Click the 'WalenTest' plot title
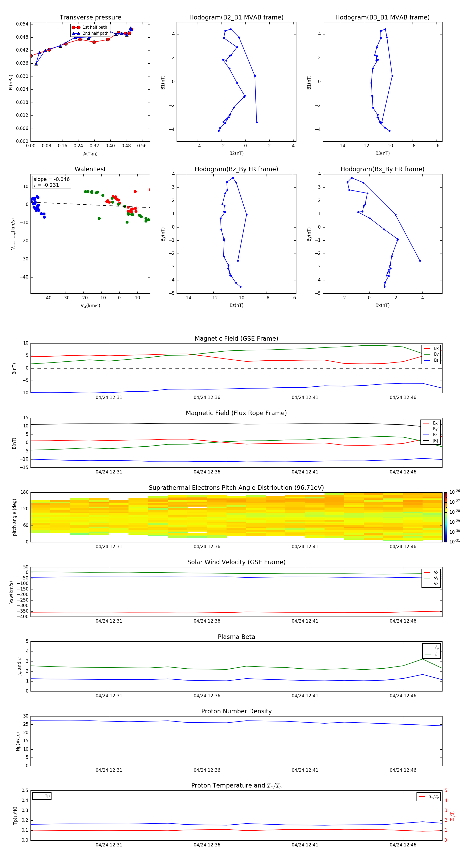 coord(90,169)
